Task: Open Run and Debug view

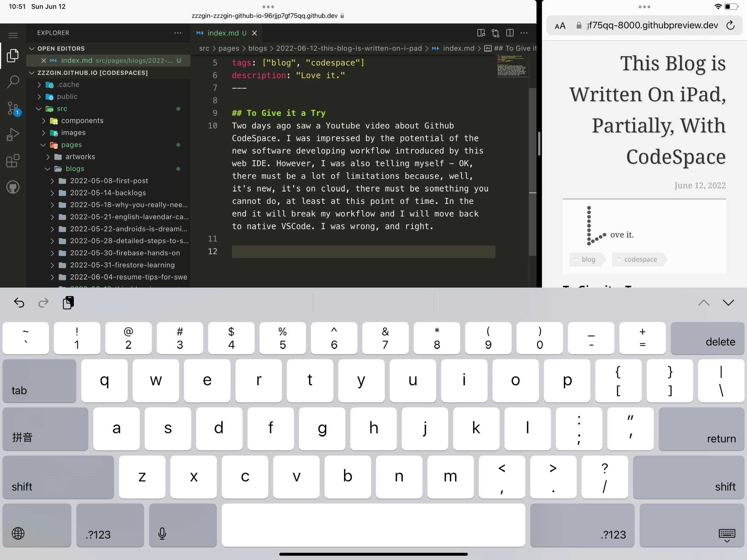Action: point(13,134)
